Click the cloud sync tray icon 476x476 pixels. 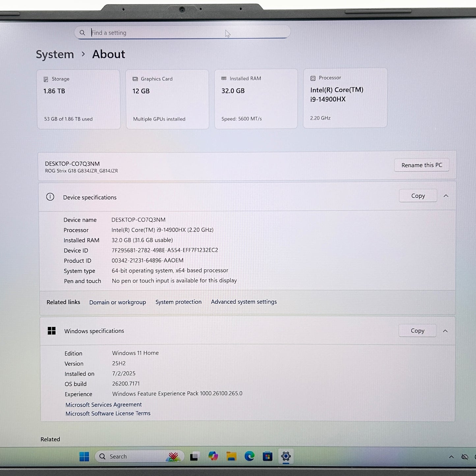pos(465,457)
